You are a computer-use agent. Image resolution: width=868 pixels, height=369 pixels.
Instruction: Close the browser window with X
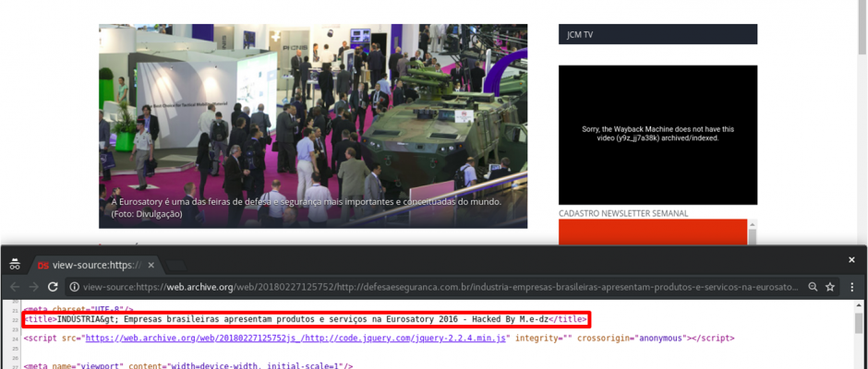pos(852,259)
